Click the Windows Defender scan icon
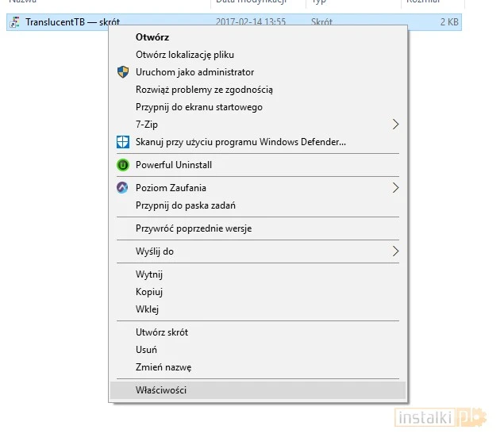Screen dimensions: 504x445 coord(122,142)
